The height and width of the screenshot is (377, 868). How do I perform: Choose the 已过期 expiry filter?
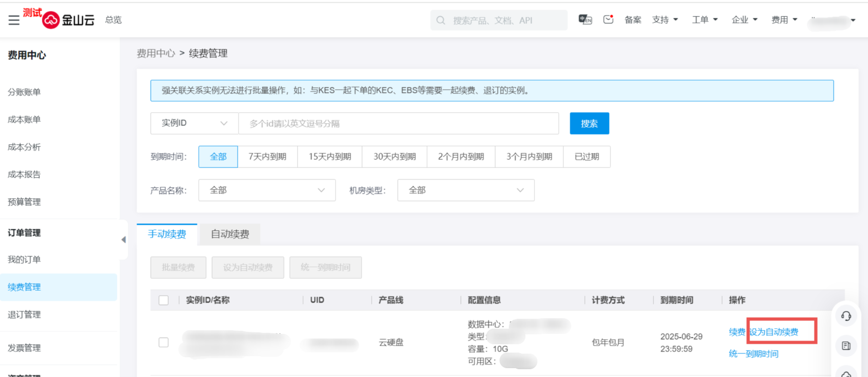point(587,157)
